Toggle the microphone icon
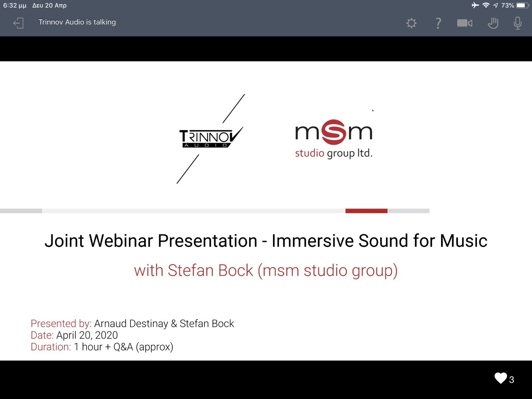 point(518,23)
